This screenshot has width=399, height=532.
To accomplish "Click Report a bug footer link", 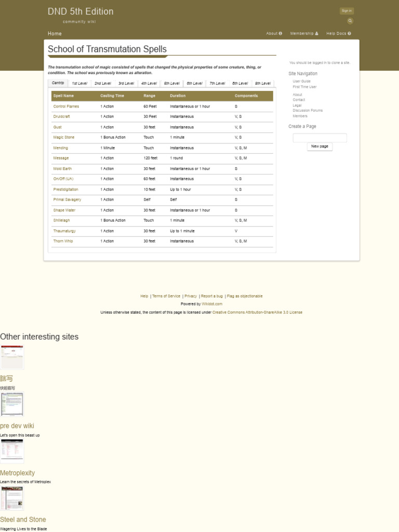I will coord(212,296).
